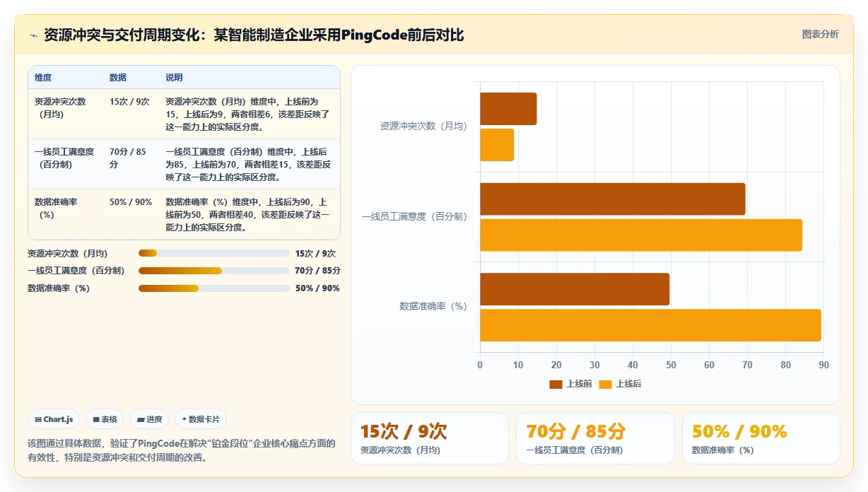The width and height of the screenshot is (868, 492).
Task: Select the Chart.js tag chip
Action: click(54, 419)
